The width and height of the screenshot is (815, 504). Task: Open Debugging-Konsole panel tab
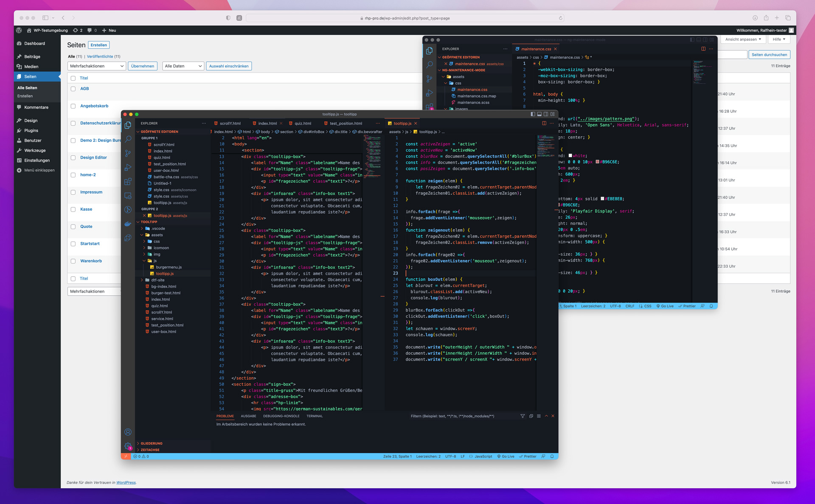[281, 416]
